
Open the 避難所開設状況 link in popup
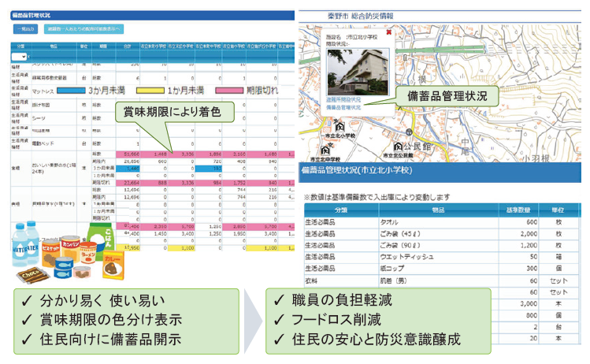[x=343, y=100]
